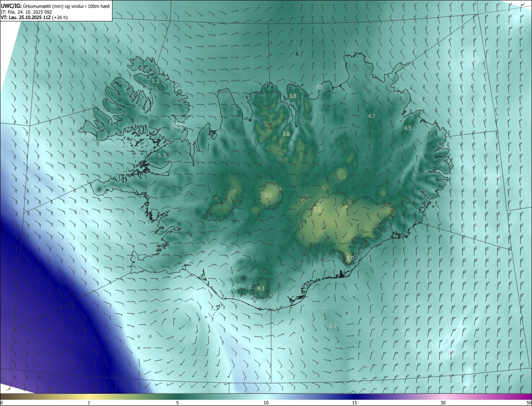532x406 pixels.
Task: Click the 4.5 precipitation value
Action: pyautogui.click(x=408, y=128)
